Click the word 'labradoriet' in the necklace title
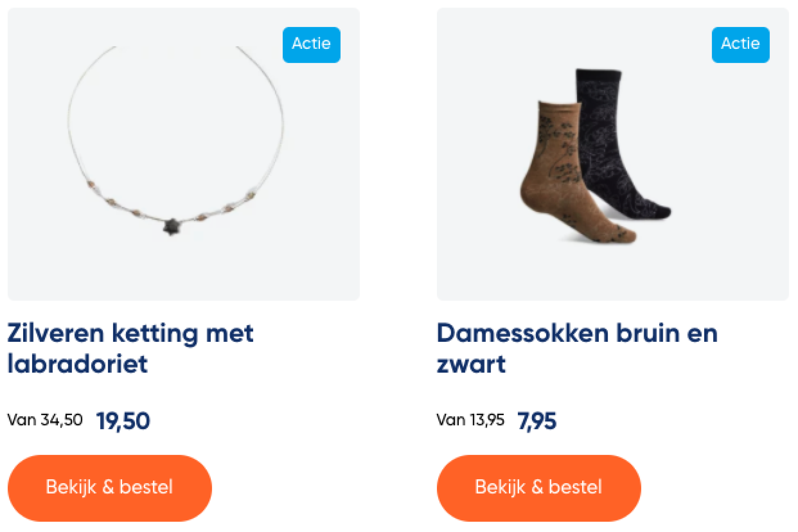The height and width of the screenshot is (532, 798). click(77, 364)
